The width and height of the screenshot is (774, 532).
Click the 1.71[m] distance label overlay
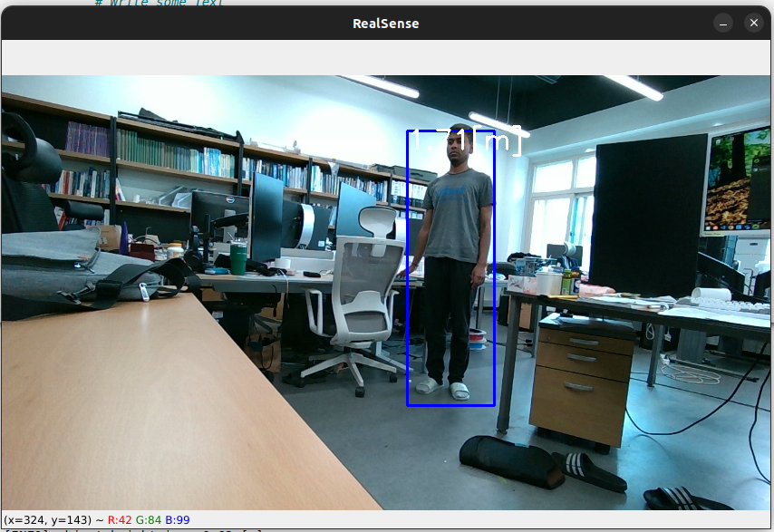[466, 140]
